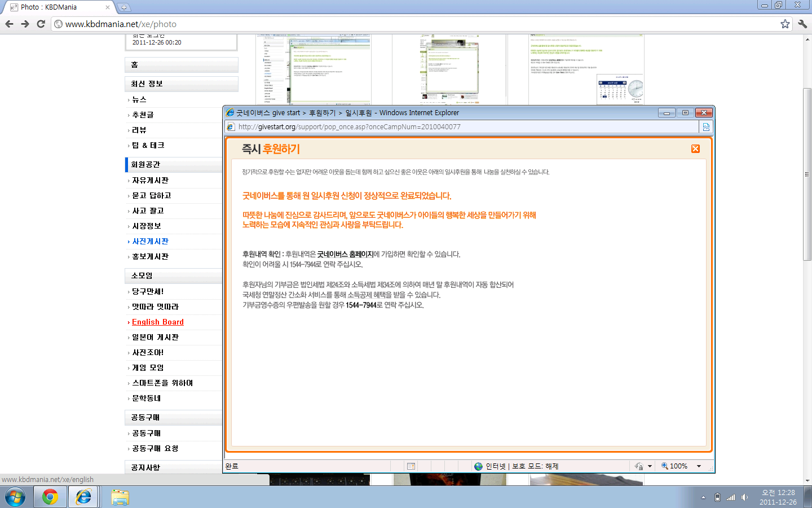Open the thumbnail showing a calendar and clock
This screenshot has height=508, width=812.
[x=586, y=69]
